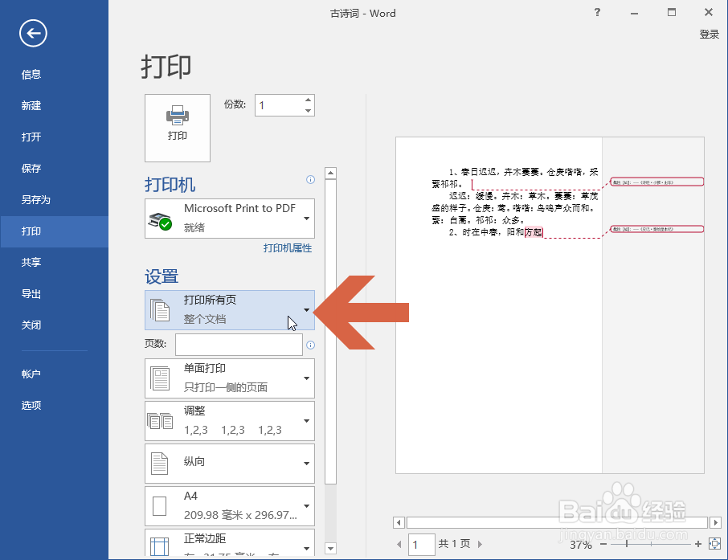
Task: Expand the 打印所有页 options dropdown
Action: 306,310
